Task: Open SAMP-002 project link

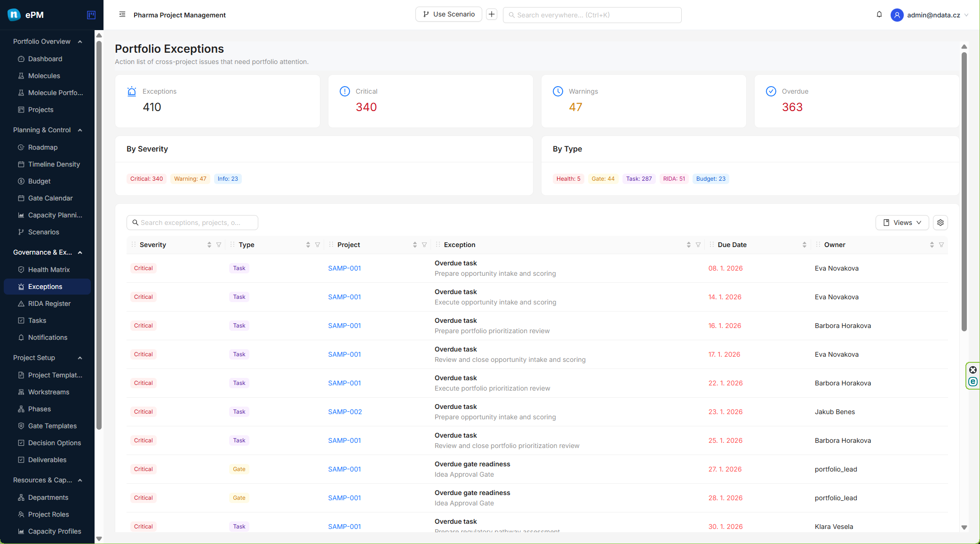Action: click(x=345, y=412)
